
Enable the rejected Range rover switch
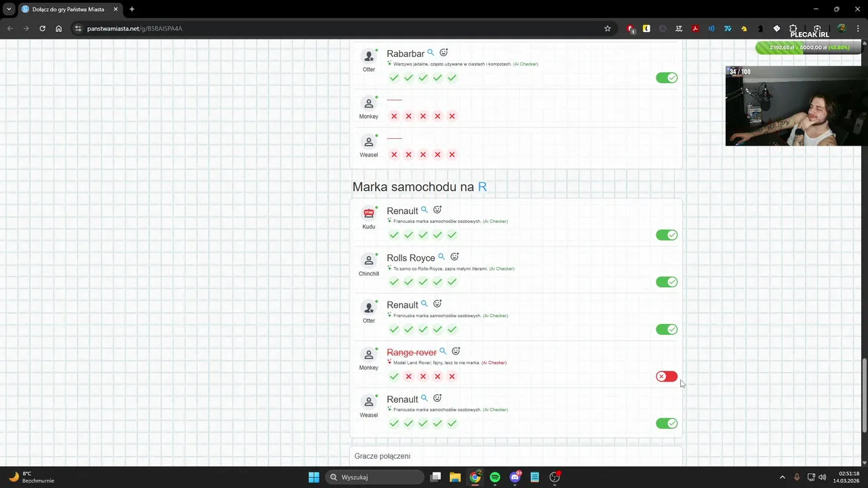point(667,376)
